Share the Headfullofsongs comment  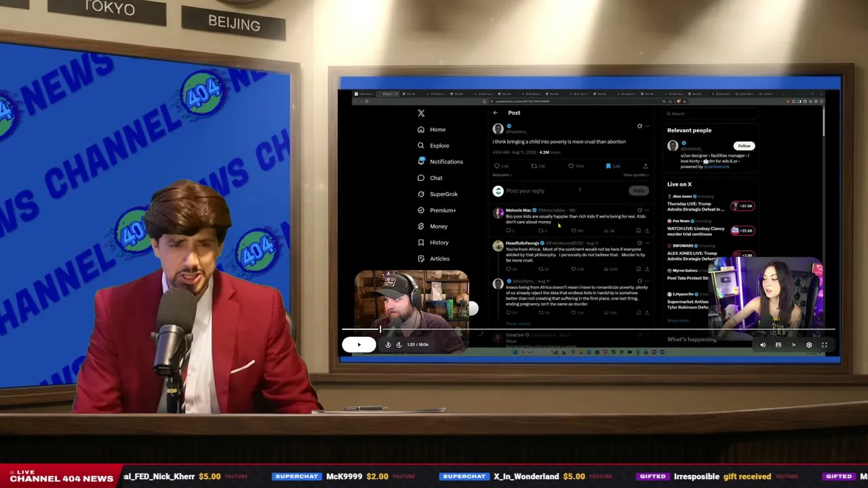point(646,269)
